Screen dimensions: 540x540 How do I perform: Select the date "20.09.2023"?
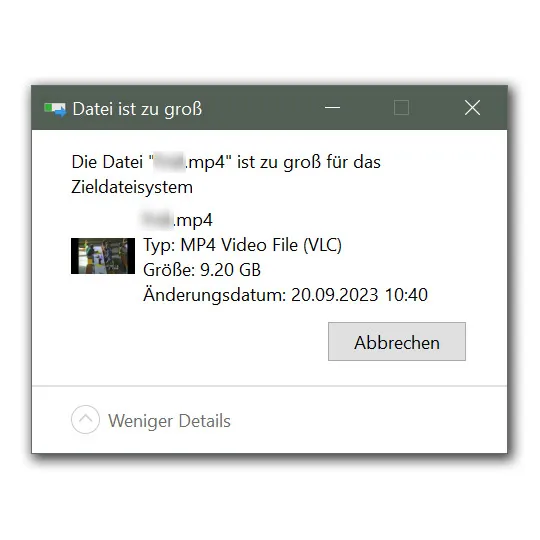tap(335, 295)
